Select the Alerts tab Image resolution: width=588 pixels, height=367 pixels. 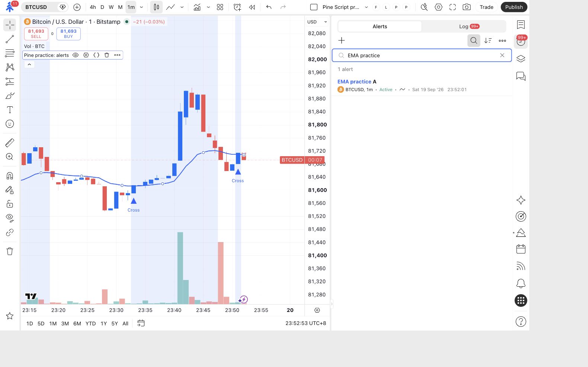click(380, 26)
